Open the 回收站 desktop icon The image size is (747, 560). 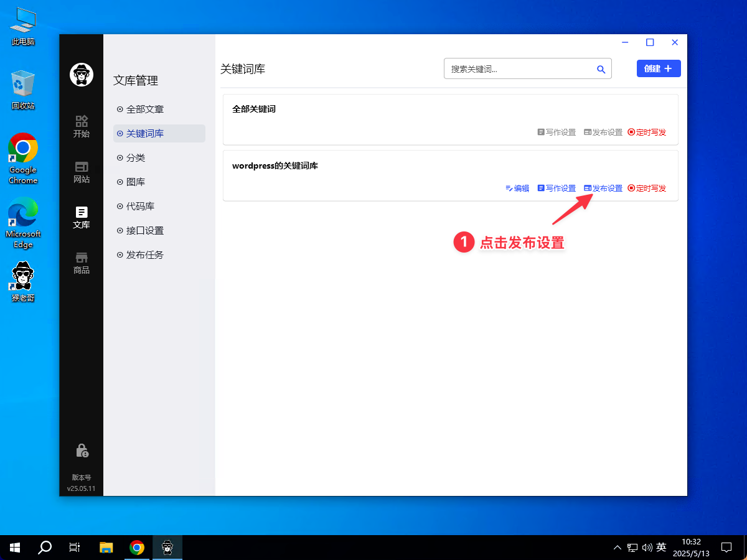pos(23,90)
